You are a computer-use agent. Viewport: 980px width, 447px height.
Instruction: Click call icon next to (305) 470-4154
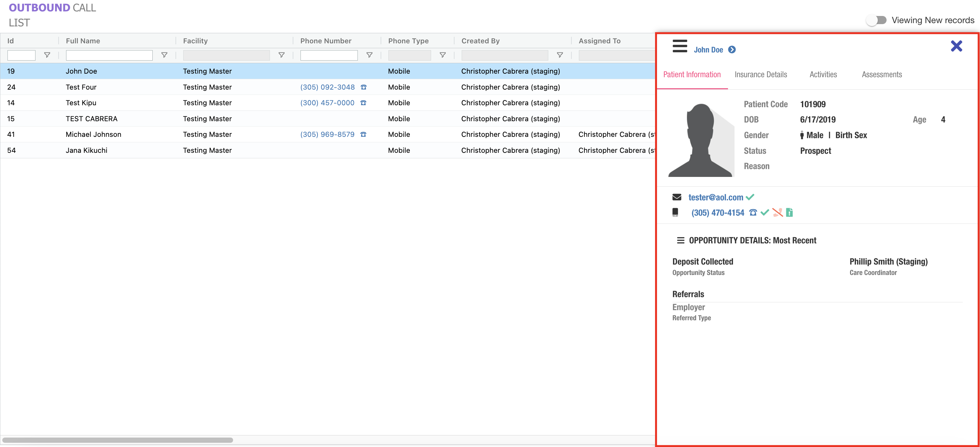click(752, 212)
